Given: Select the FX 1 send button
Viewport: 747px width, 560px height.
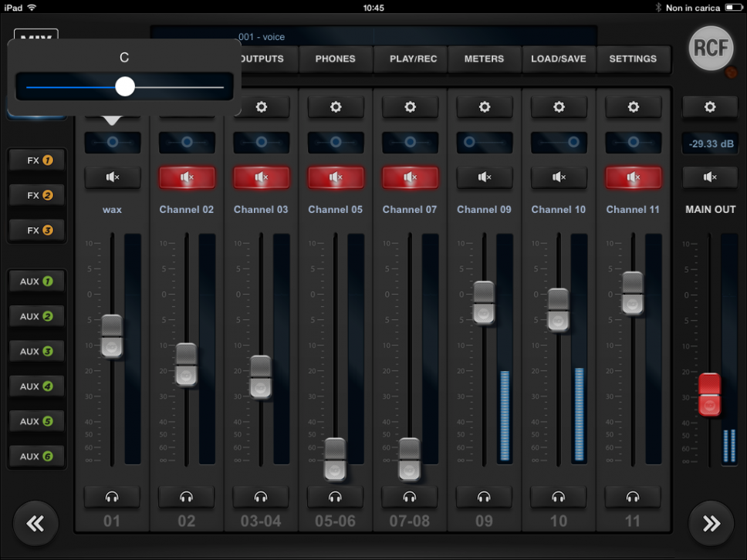Looking at the screenshot, I should pos(38,160).
